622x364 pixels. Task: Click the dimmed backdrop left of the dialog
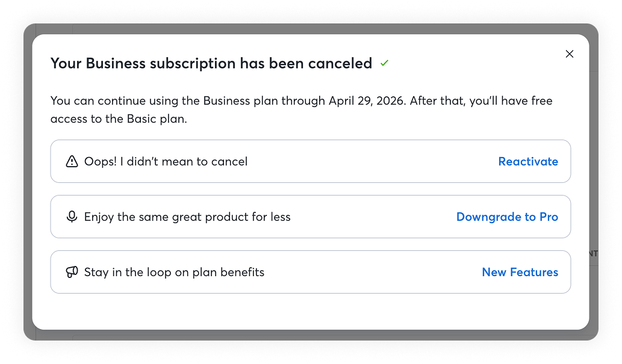coord(28,180)
